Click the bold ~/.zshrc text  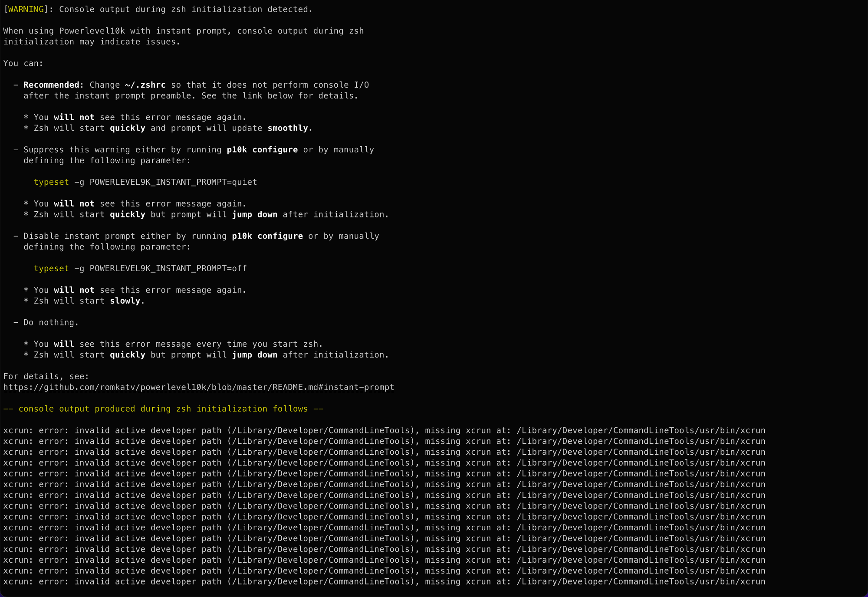[145, 85]
